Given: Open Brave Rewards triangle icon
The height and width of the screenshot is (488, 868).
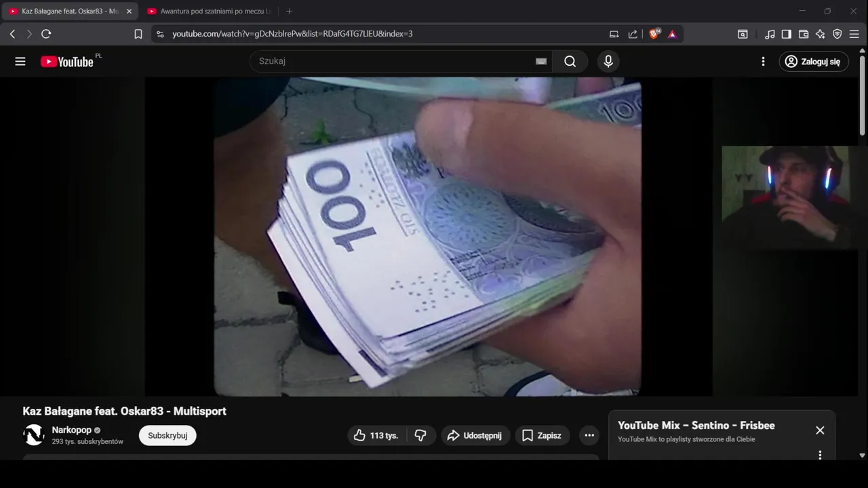Looking at the screenshot, I should 672,34.
